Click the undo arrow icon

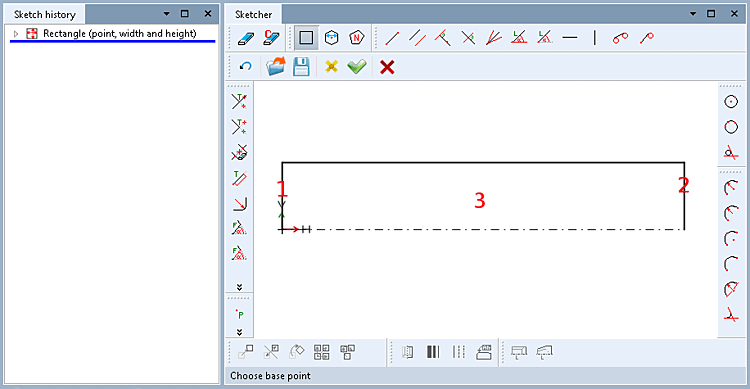[x=245, y=67]
